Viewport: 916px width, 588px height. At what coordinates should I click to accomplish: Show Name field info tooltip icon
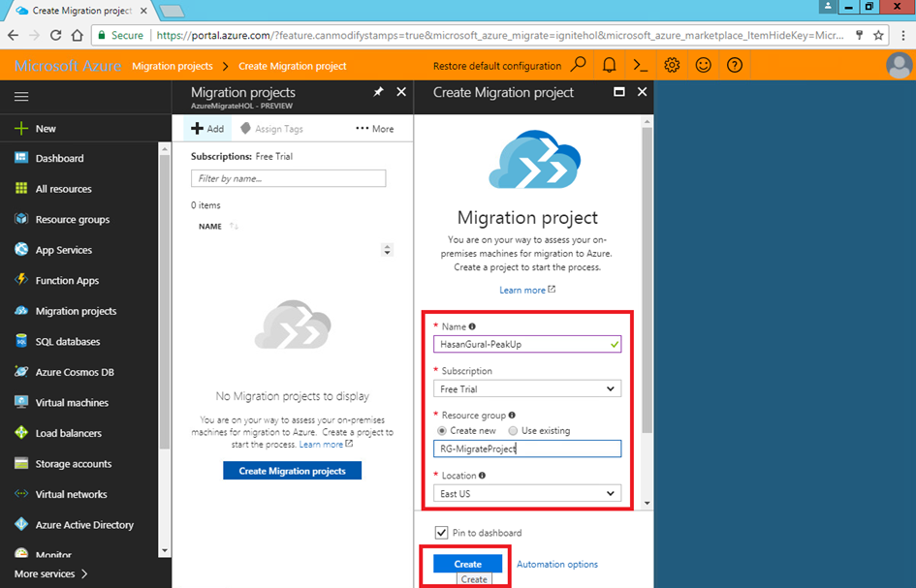click(x=472, y=326)
